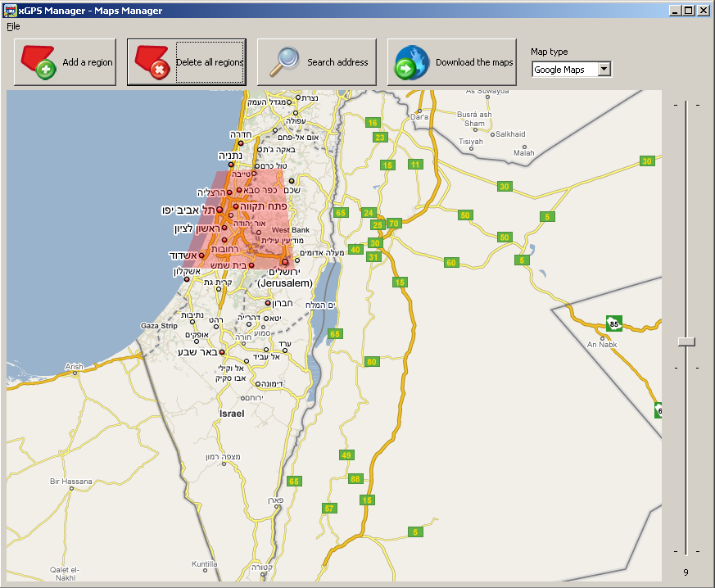Click the route 31 road marker
The width and height of the screenshot is (715, 588).
[x=373, y=256]
